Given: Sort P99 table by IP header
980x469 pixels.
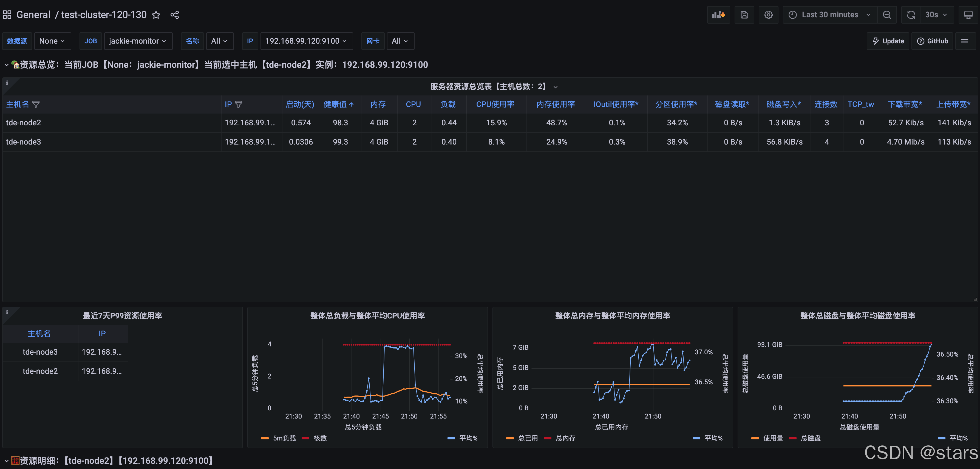Looking at the screenshot, I should pyautogui.click(x=102, y=334).
